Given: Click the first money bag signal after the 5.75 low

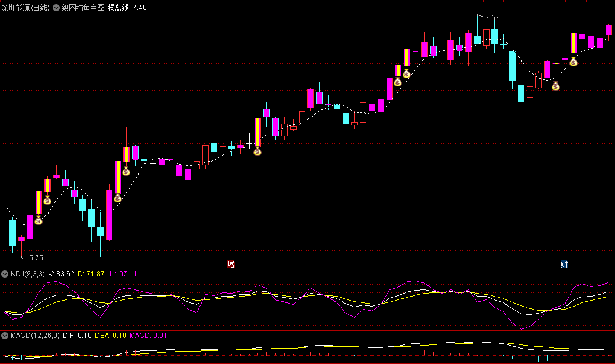Looking at the screenshot, I should point(38,220).
